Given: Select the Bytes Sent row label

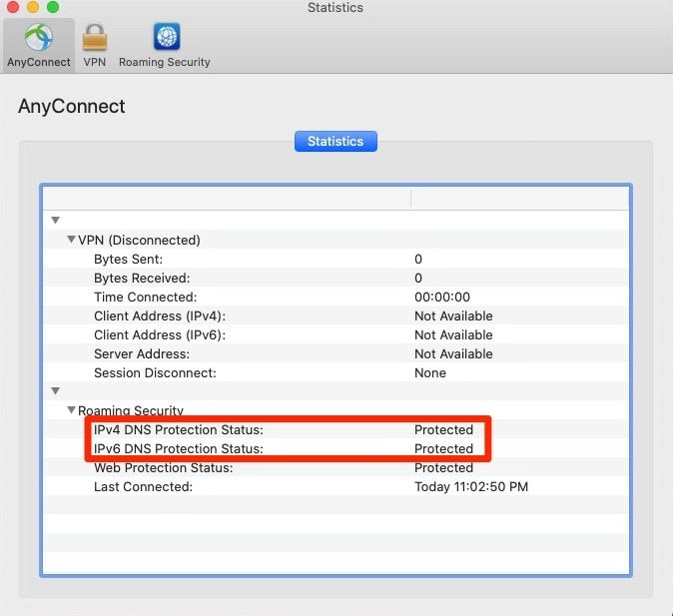Looking at the screenshot, I should pyautogui.click(x=129, y=260).
